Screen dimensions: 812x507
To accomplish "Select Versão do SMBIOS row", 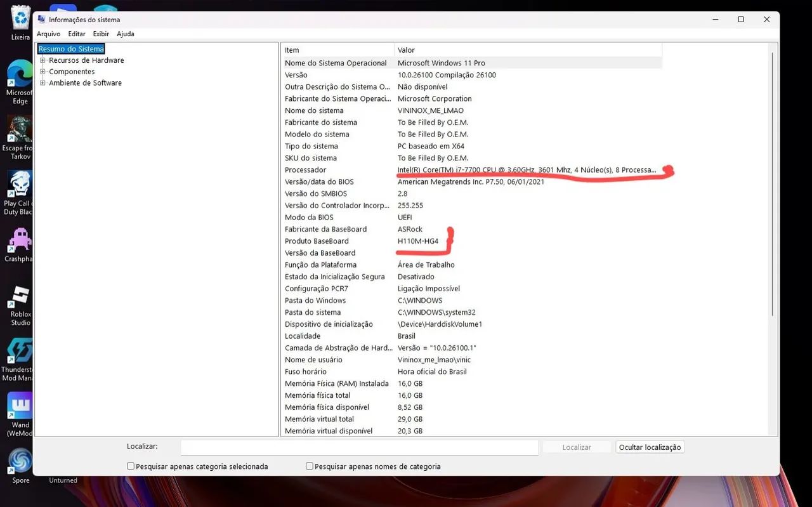I will click(472, 194).
